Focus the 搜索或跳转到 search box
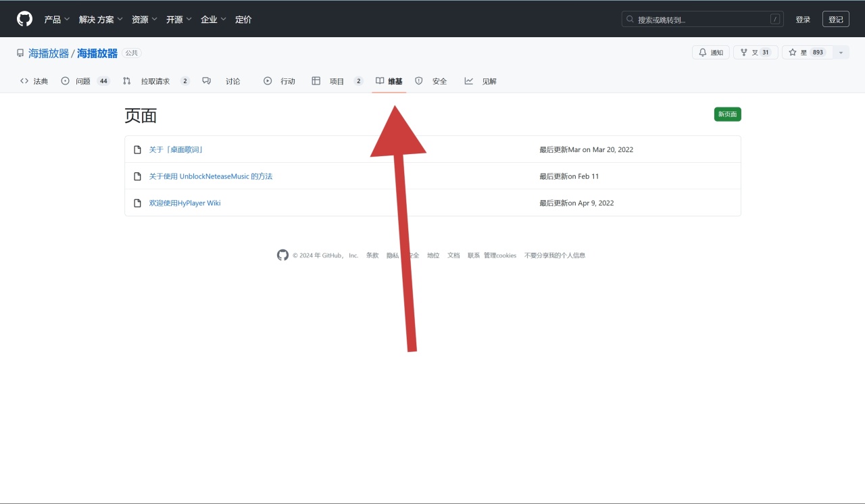 (x=702, y=20)
